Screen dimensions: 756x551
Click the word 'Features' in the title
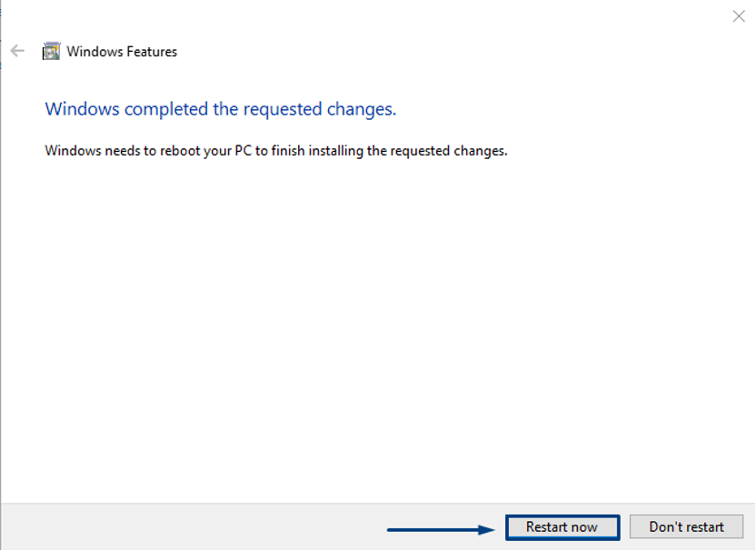(152, 52)
